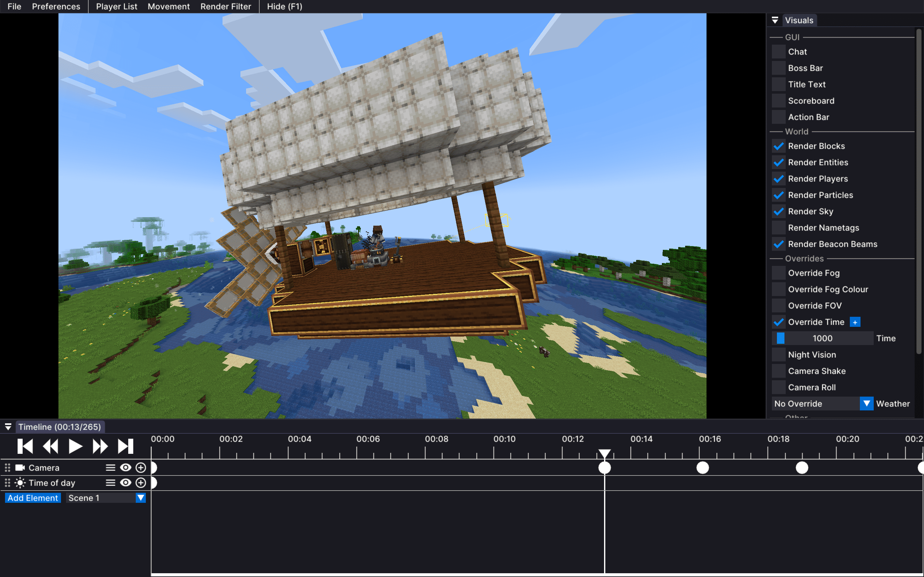Click the camera icon on the Camera track
Screen dimensions: 924x577
pyautogui.click(x=20, y=468)
